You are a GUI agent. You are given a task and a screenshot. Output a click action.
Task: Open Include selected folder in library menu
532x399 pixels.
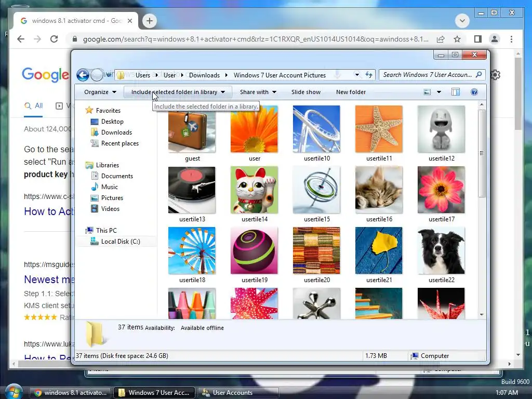click(x=178, y=92)
